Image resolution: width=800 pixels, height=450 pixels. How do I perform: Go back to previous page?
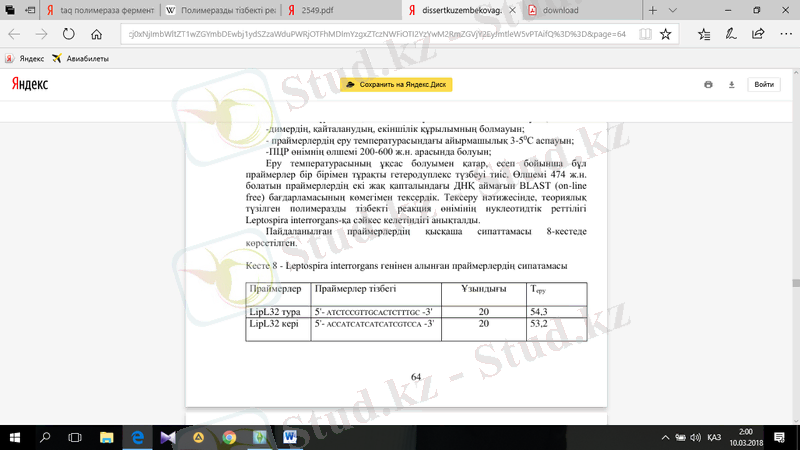coord(14,34)
